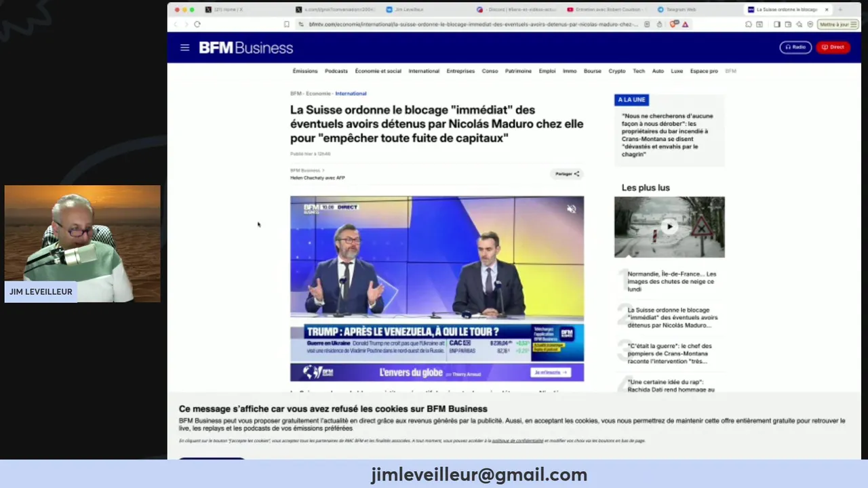Open the Radio button in the header

[795, 47]
